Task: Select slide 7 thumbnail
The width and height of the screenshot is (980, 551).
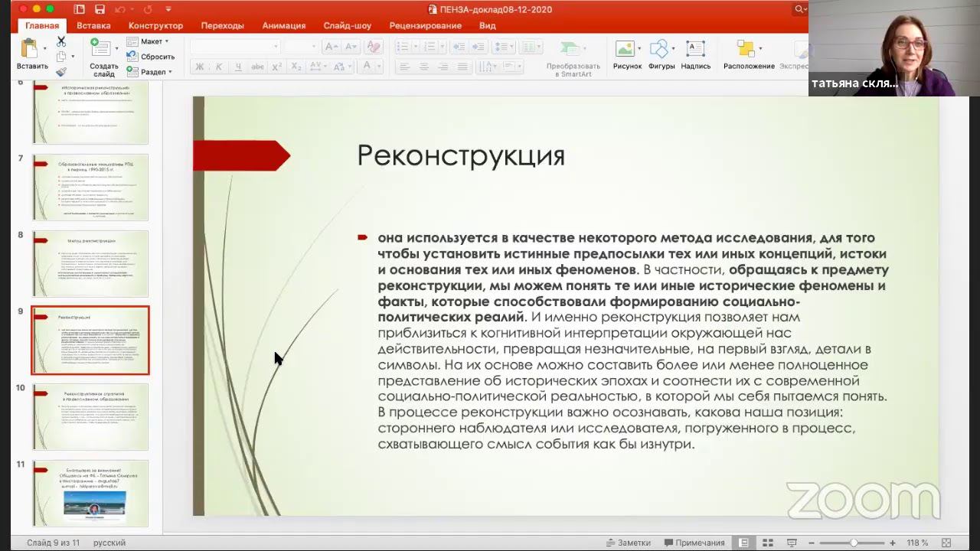Action: click(x=90, y=187)
